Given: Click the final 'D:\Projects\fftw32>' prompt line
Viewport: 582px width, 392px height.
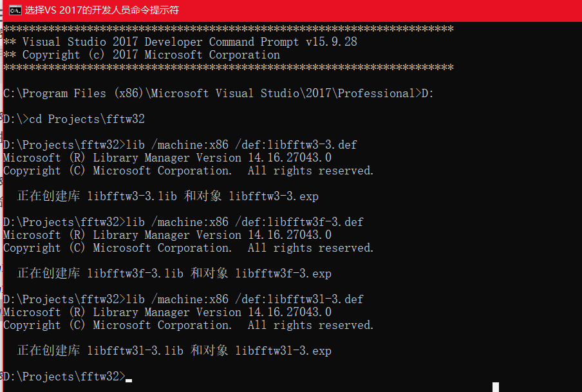Looking at the screenshot, I should [64, 376].
